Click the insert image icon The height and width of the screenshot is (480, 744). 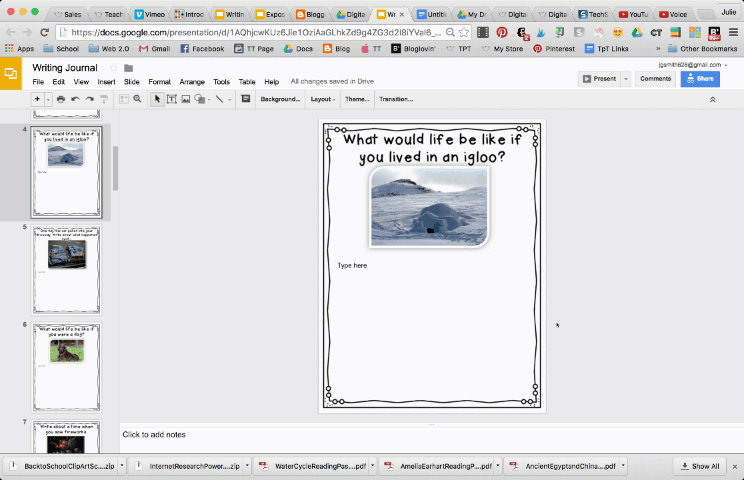tap(186, 99)
